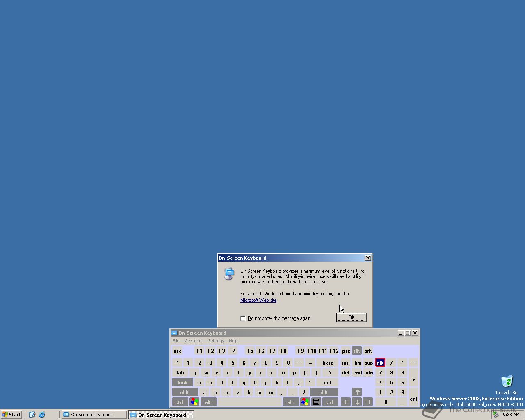Toggle the slk scroll lock key
This screenshot has height=420, width=525.
tap(356, 351)
